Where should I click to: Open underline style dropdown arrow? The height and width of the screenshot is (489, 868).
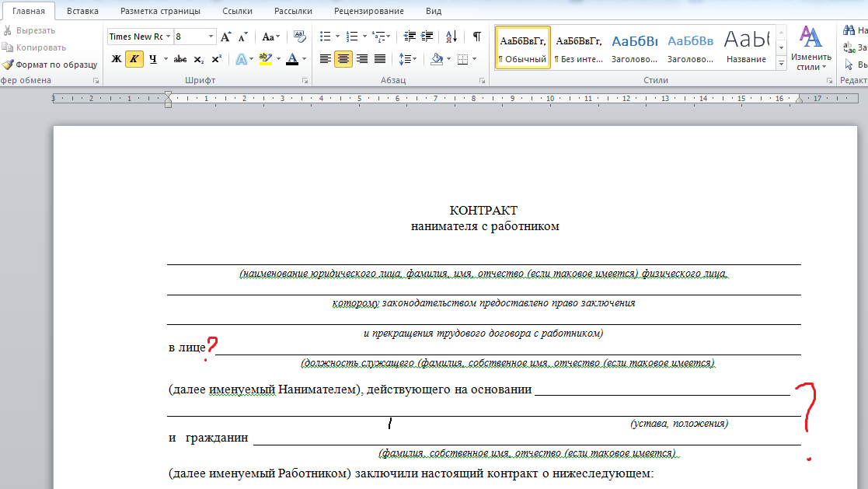[x=166, y=59]
